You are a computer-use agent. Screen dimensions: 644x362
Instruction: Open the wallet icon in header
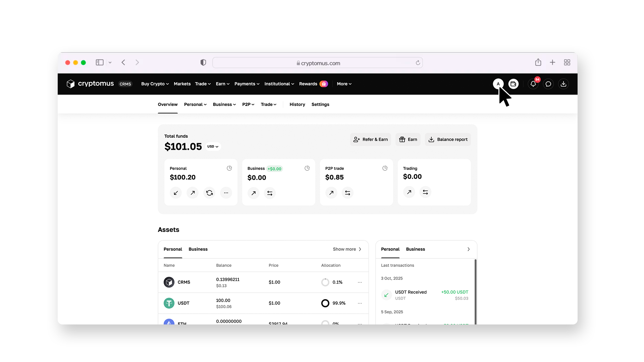pyautogui.click(x=513, y=84)
